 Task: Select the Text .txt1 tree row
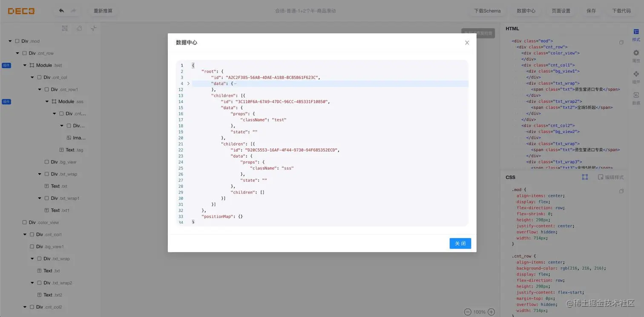pos(50,210)
